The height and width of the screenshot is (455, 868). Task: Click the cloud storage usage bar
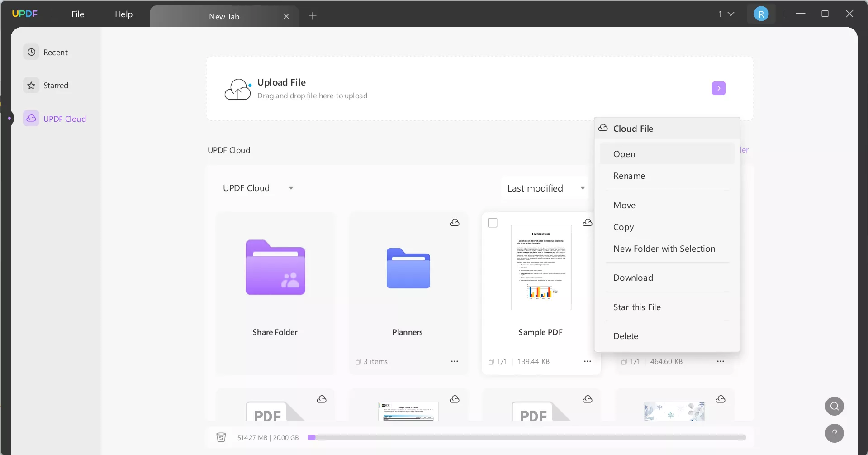point(526,437)
